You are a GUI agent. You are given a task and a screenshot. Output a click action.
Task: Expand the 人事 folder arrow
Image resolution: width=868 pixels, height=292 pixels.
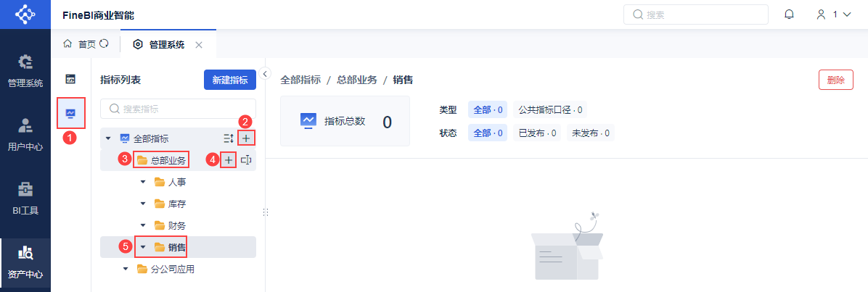click(144, 182)
